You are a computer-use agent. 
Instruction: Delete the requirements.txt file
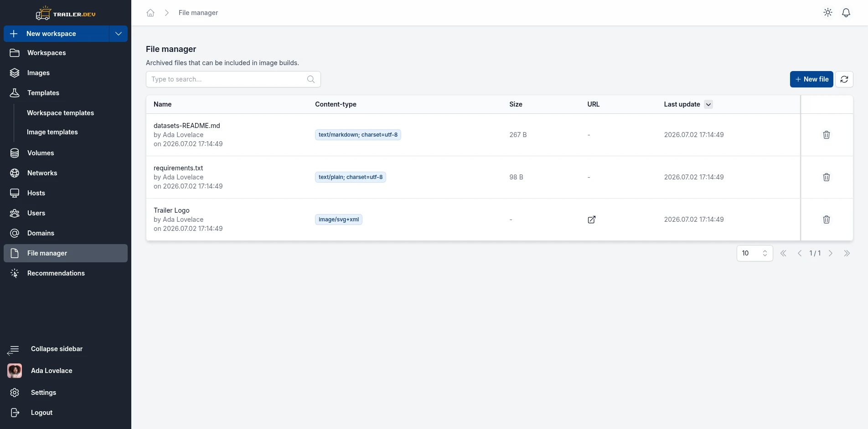(827, 177)
